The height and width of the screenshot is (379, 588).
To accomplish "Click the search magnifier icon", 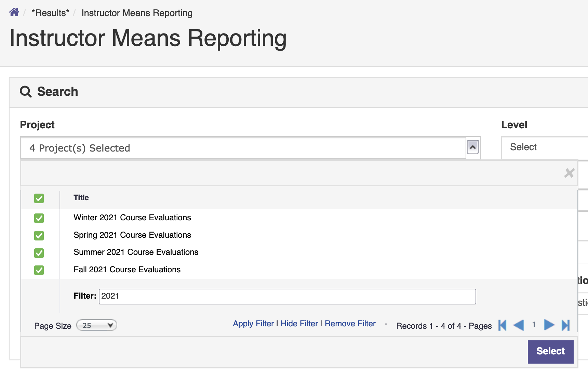I will (26, 92).
